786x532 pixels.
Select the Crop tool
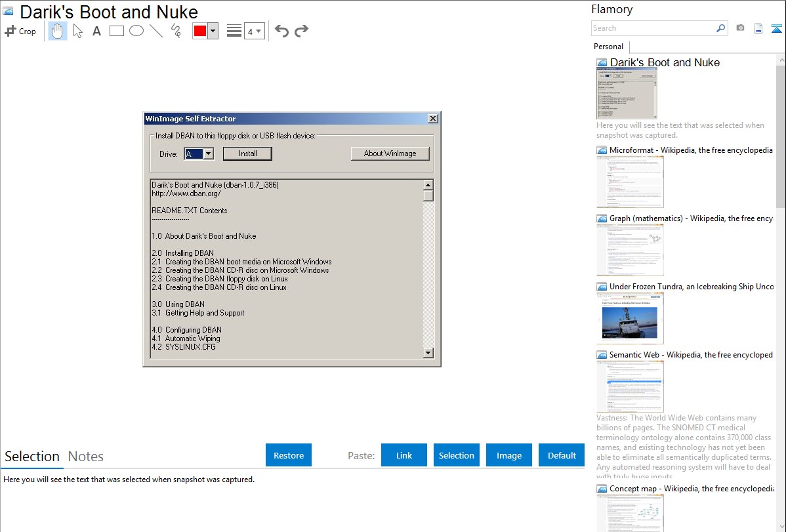[20, 31]
